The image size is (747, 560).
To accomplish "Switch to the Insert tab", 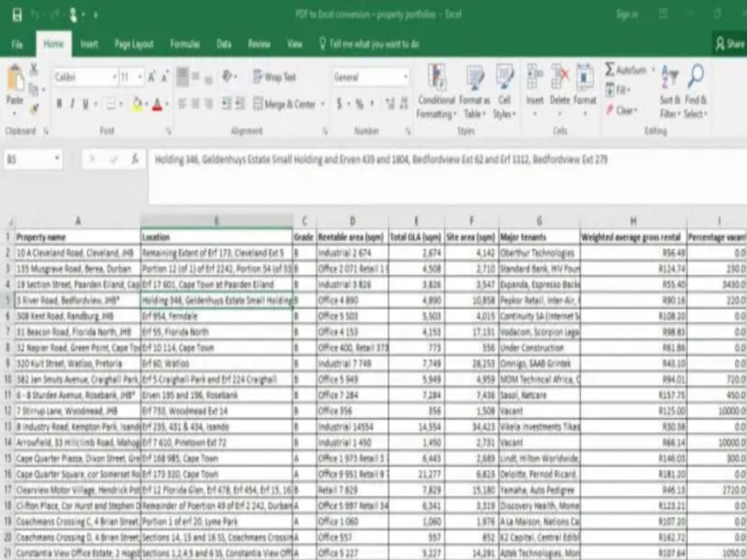I will click(x=89, y=44).
